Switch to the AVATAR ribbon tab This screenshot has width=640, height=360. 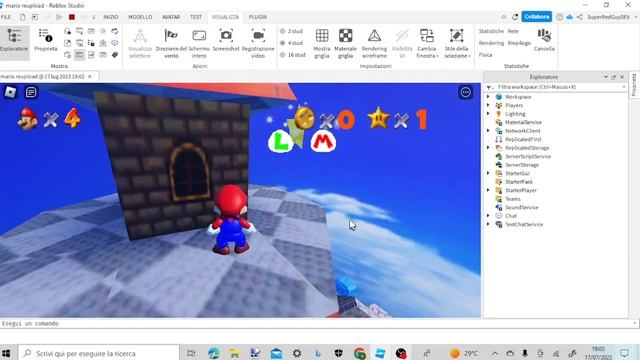(x=171, y=17)
